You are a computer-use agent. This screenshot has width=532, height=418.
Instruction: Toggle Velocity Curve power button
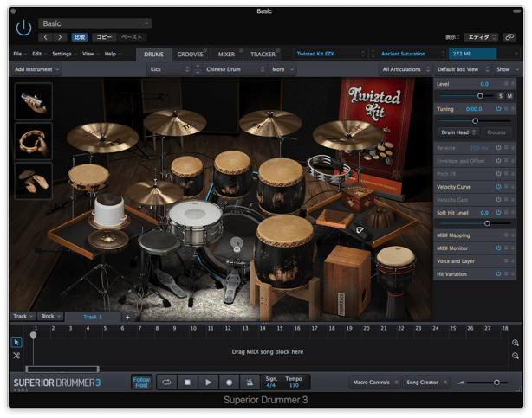pos(498,186)
